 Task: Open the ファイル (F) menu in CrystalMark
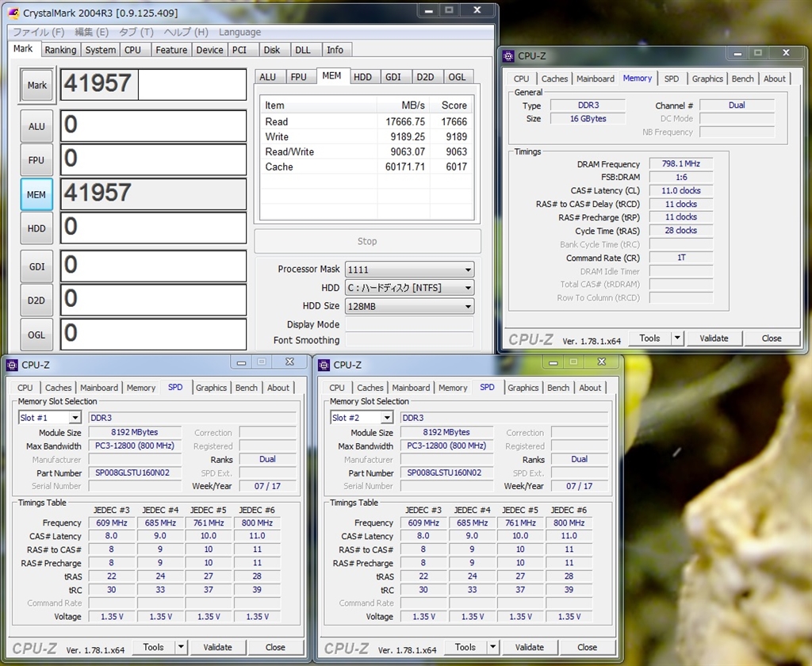click(x=38, y=32)
